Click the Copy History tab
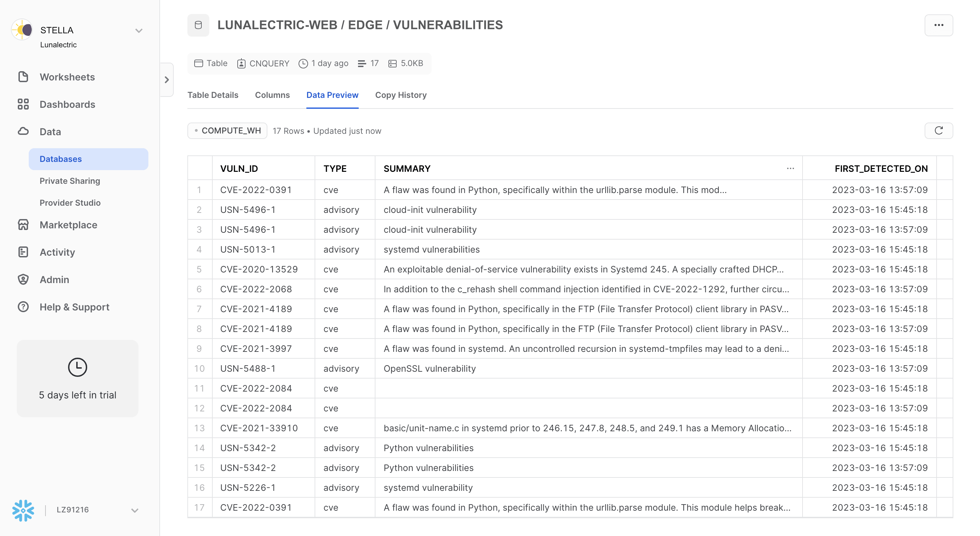 tap(400, 94)
